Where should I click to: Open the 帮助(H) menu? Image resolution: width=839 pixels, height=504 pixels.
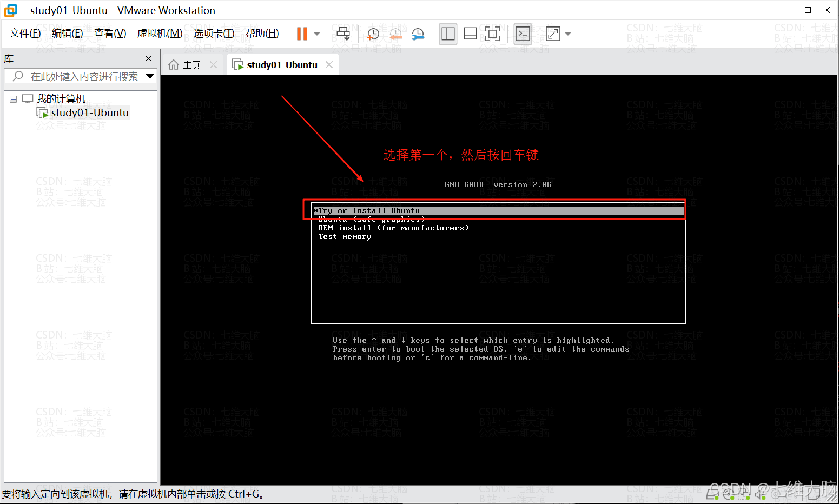(x=262, y=34)
